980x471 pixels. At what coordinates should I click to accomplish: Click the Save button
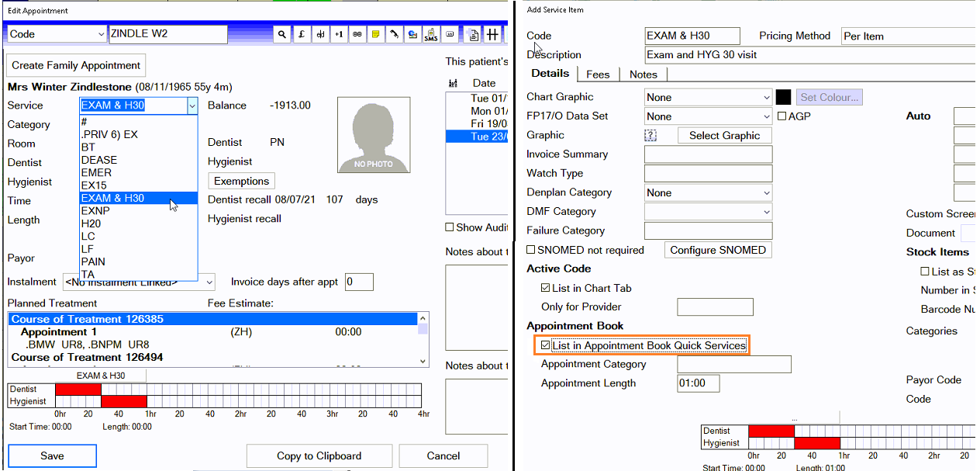click(x=52, y=455)
